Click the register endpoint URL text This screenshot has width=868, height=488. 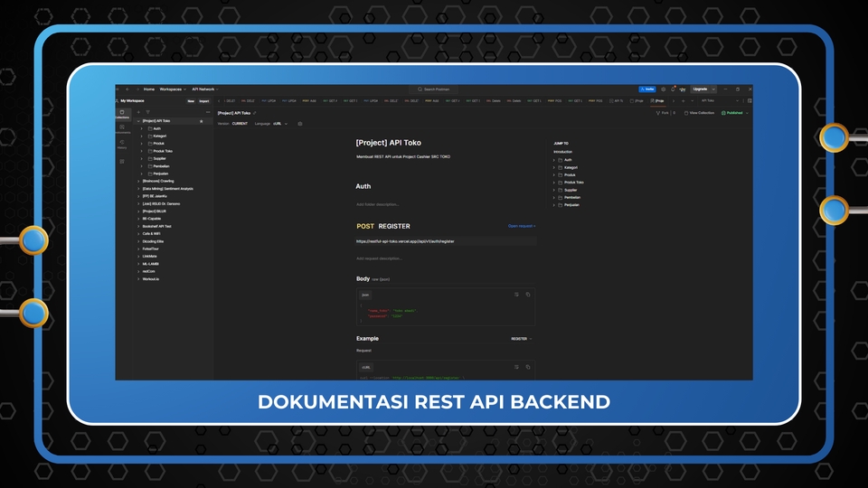coord(405,242)
